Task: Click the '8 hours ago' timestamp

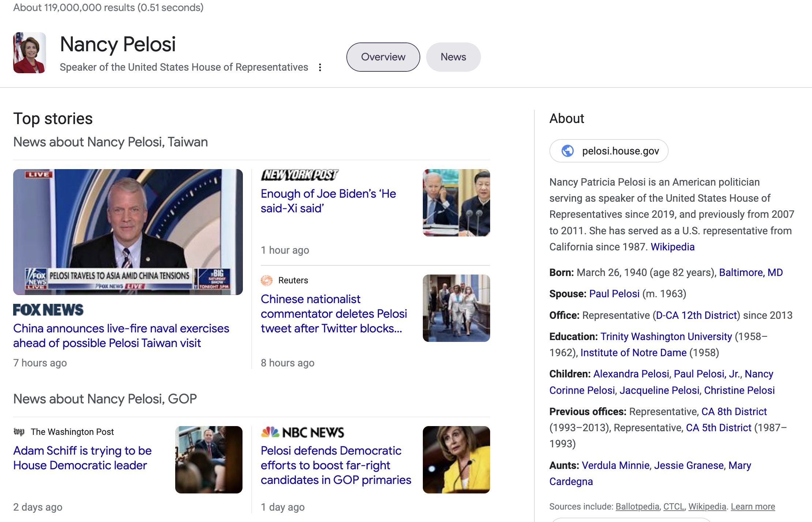Action: [287, 363]
